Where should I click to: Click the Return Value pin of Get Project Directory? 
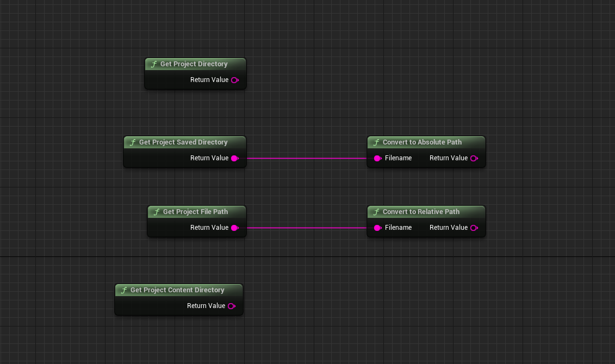tap(234, 80)
